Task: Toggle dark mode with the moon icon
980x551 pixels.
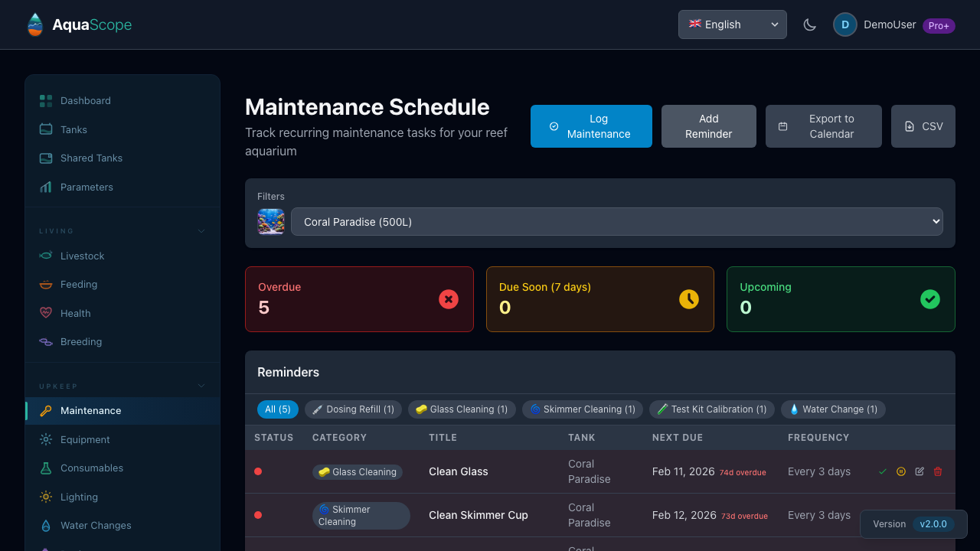Action: 809,24
